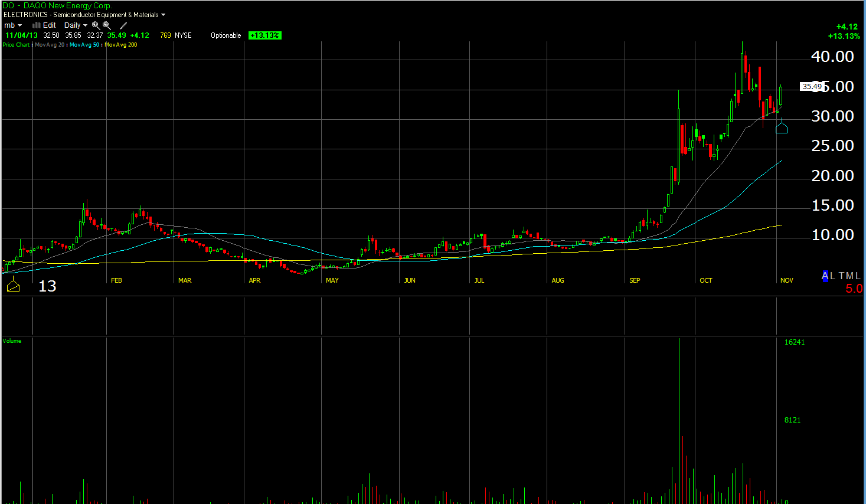Select the T scale letter
Image resolution: width=866 pixels, height=504 pixels.
[x=842, y=276]
